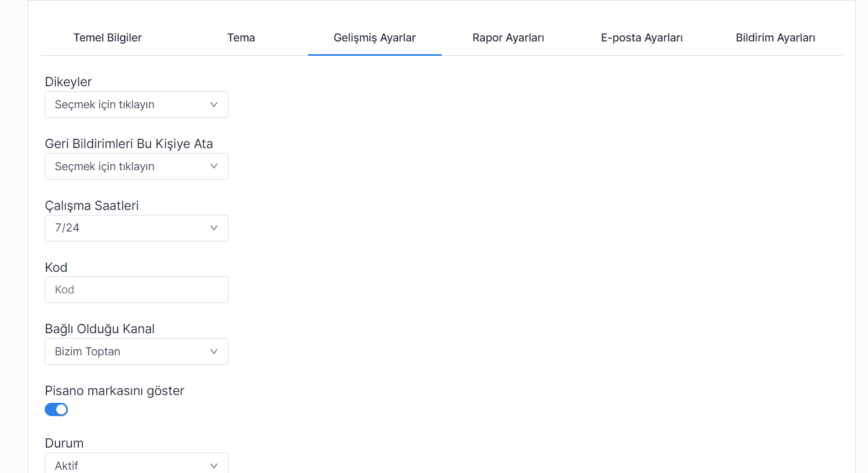Open the Tema tab
Screen dimensions: 868x473
pyautogui.click(x=241, y=38)
